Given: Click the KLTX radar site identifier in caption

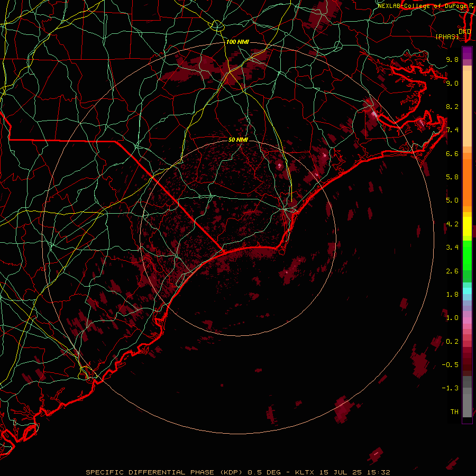Looking at the screenshot, I should [305, 472].
